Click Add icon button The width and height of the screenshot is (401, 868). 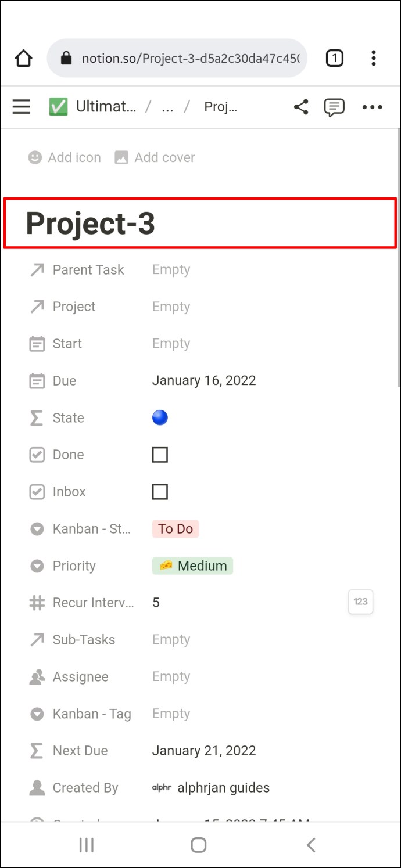point(65,157)
